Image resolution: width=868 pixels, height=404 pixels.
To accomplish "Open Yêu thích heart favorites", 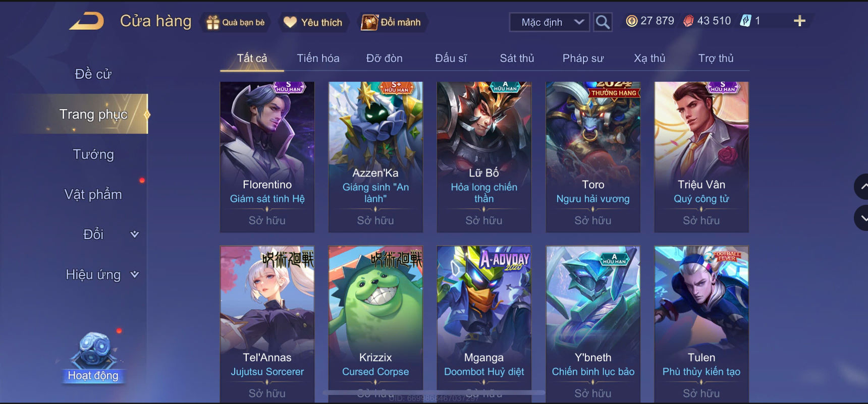I will tap(290, 22).
